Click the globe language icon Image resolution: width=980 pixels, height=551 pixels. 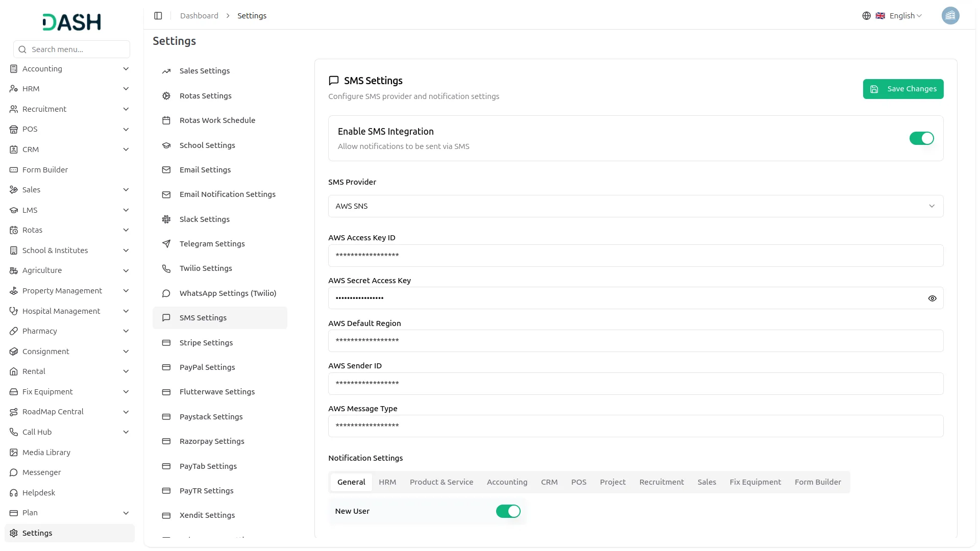[x=866, y=16]
